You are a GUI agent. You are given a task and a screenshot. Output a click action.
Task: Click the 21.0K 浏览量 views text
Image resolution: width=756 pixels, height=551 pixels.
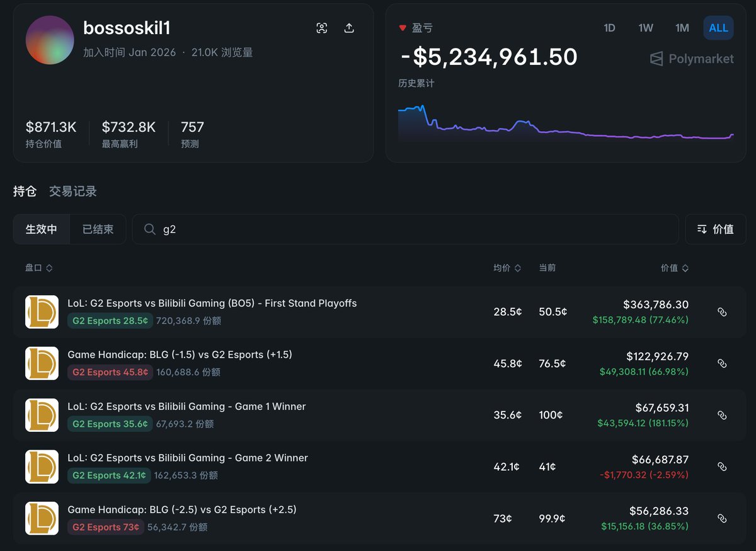[222, 52]
